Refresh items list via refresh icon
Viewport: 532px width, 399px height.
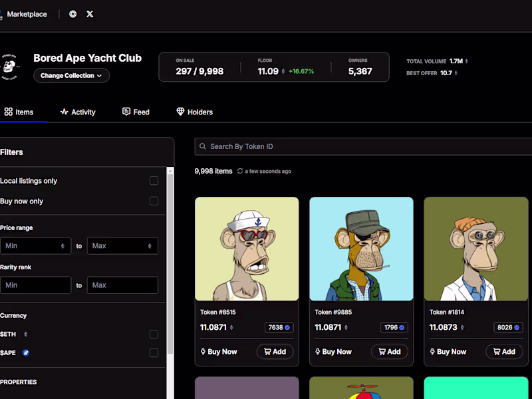tap(240, 171)
